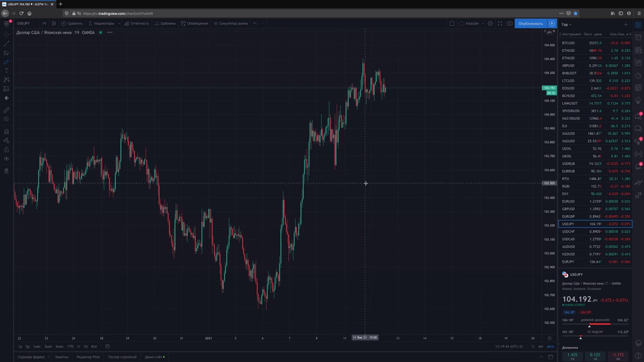Select XAUUSD in the watchlist
644x362 pixels.
595,133
